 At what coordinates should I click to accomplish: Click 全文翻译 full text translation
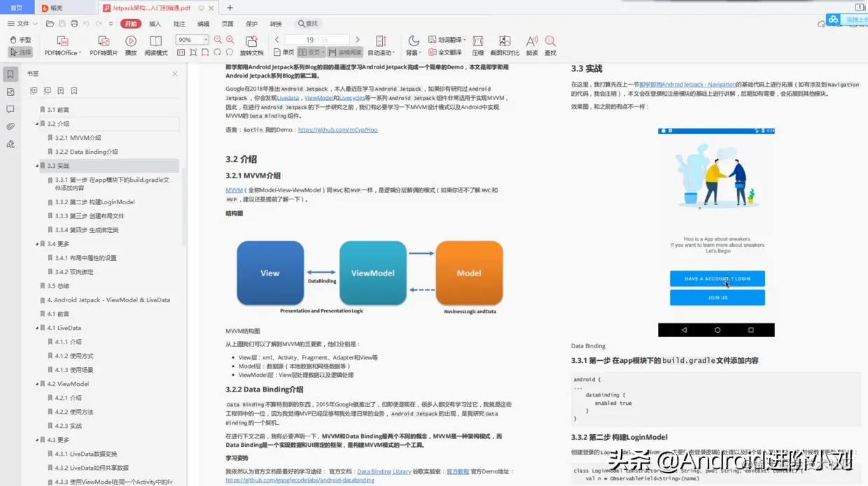pos(445,52)
